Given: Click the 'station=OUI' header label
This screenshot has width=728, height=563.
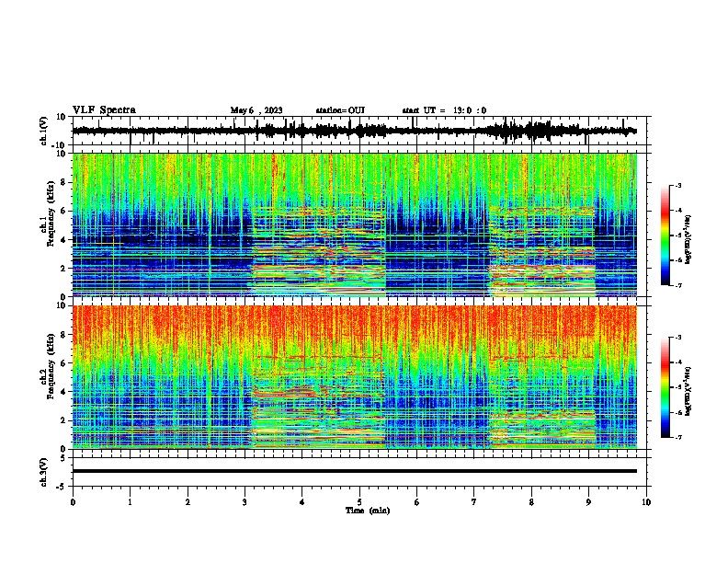Looking at the screenshot, I should click(340, 110).
